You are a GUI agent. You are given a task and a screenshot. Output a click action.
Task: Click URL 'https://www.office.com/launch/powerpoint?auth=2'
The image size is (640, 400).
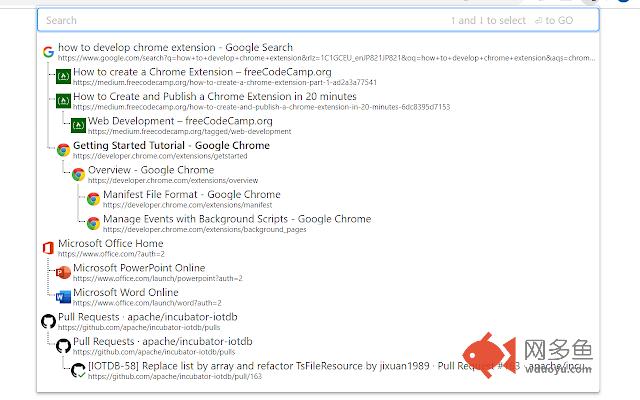click(x=158, y=278)
